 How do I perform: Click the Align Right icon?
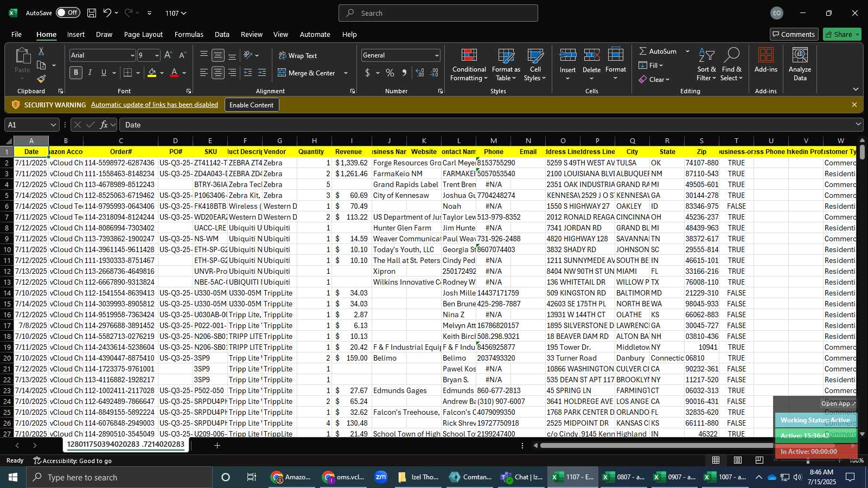[x=232, y=73]
